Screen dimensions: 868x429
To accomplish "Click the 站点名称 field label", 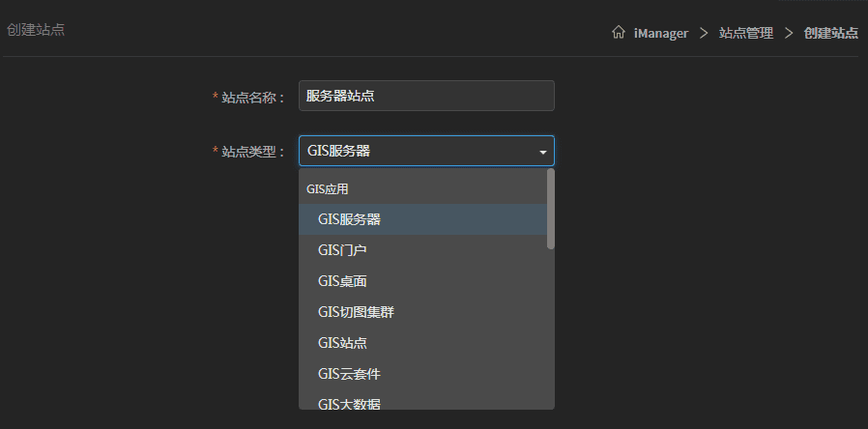I will point(253,97).
